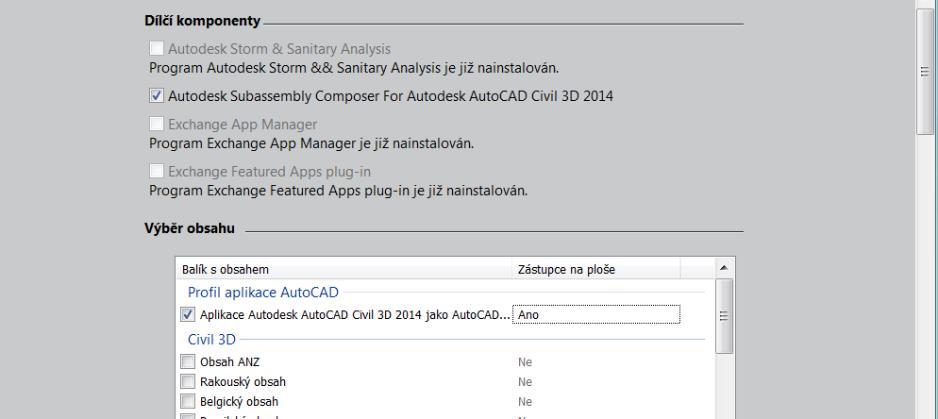938x419 pixels.
Task: Click the content list scroll-up arrow
Action: [724, 268]
